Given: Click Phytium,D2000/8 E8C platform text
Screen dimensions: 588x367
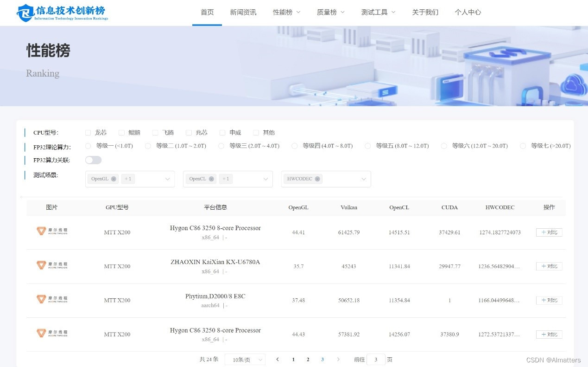Looking at the screenshot, I should pos(215,296).
